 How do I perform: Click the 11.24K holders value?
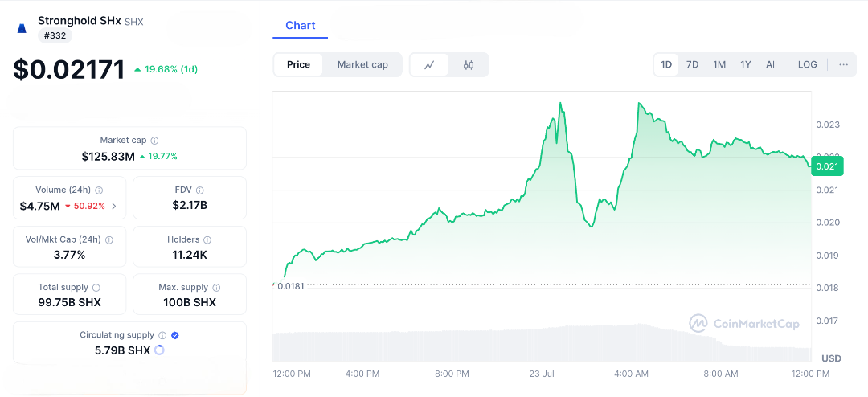click(190, 256)
